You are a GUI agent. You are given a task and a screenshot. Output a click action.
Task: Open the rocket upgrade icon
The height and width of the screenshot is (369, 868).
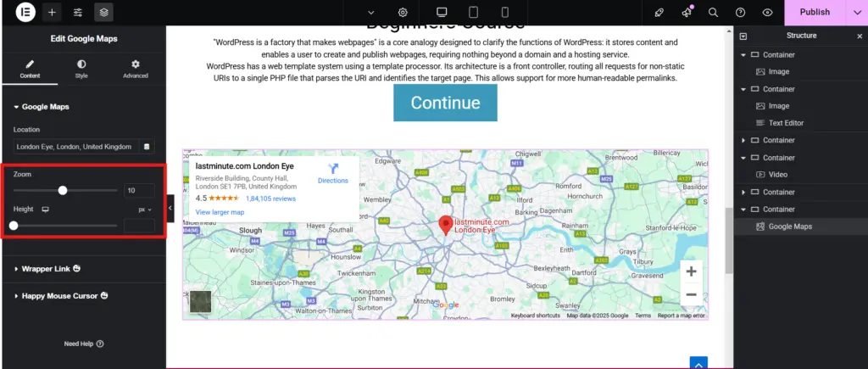659,12
